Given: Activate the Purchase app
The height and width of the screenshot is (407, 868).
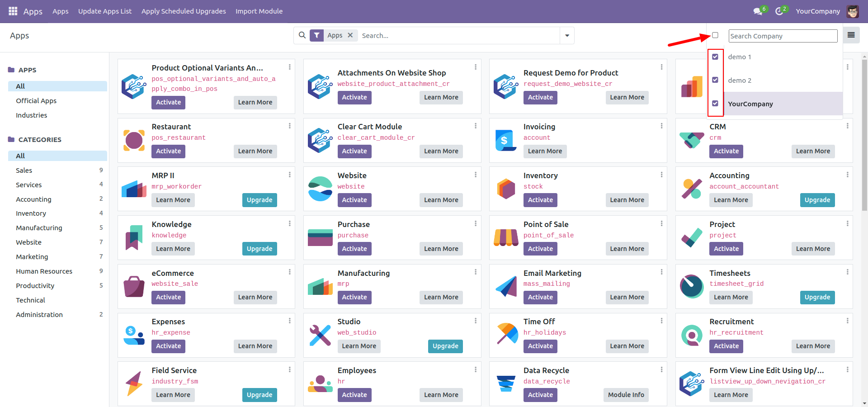Looking at the screenshot, I should [354, 249].
